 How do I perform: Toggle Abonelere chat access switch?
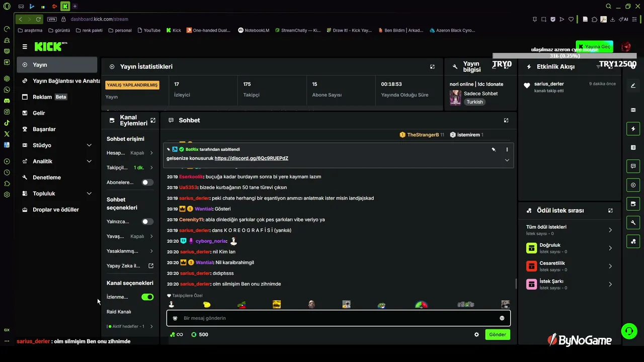(x=147, y=183)
